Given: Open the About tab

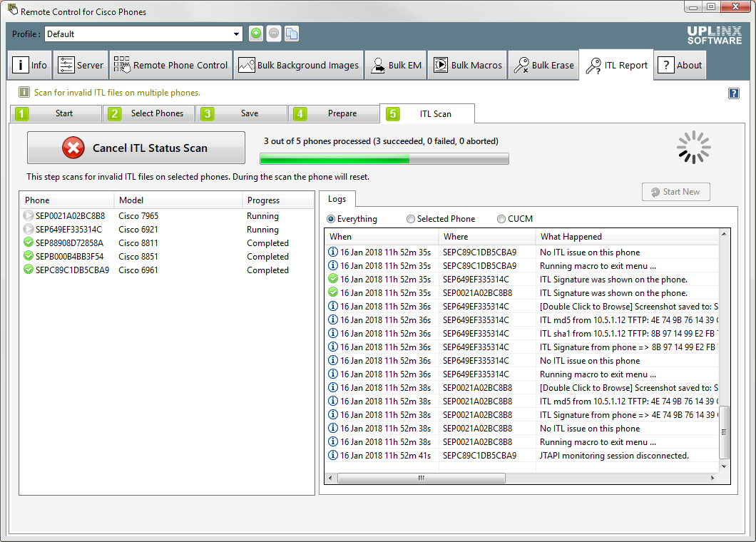Looking at the screenshot, I should coord(680,65).
